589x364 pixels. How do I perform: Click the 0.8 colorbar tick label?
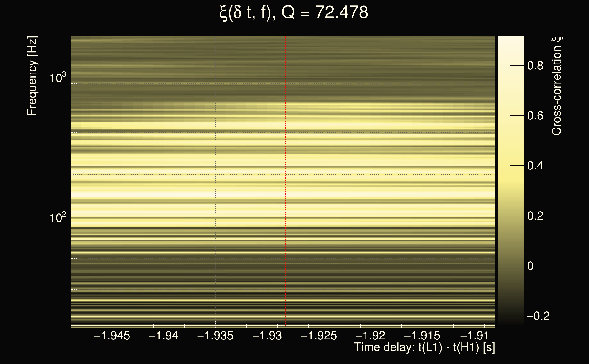pos(535,66)
